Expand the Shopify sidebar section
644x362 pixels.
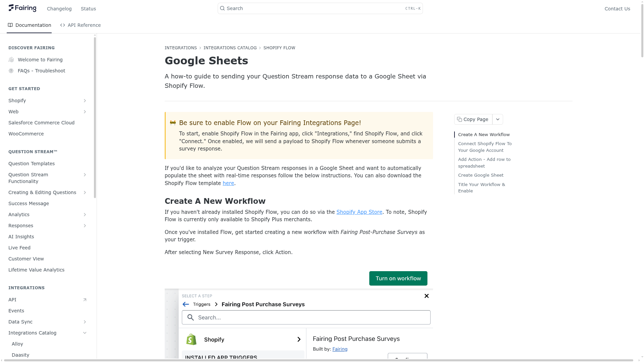tap(85, 101)
